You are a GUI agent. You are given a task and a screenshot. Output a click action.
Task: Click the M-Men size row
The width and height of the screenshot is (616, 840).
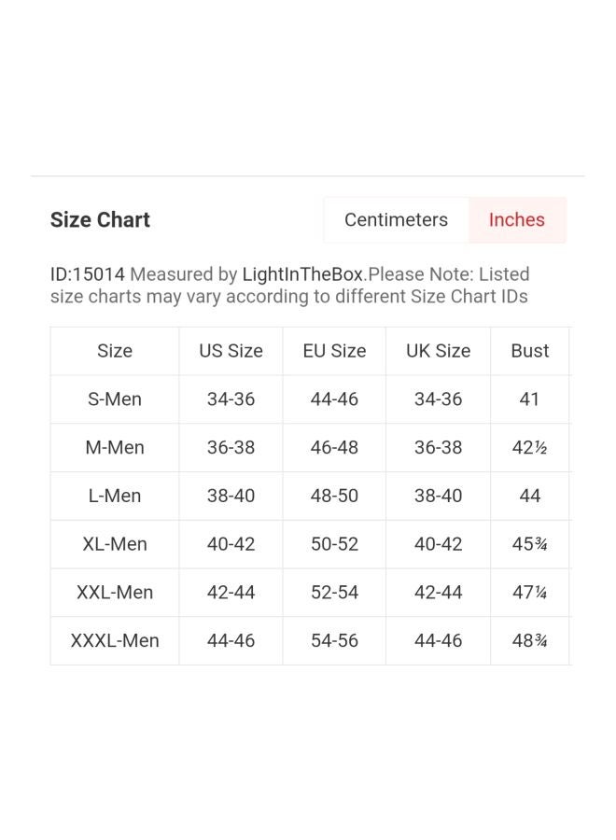tap(311, 447)
